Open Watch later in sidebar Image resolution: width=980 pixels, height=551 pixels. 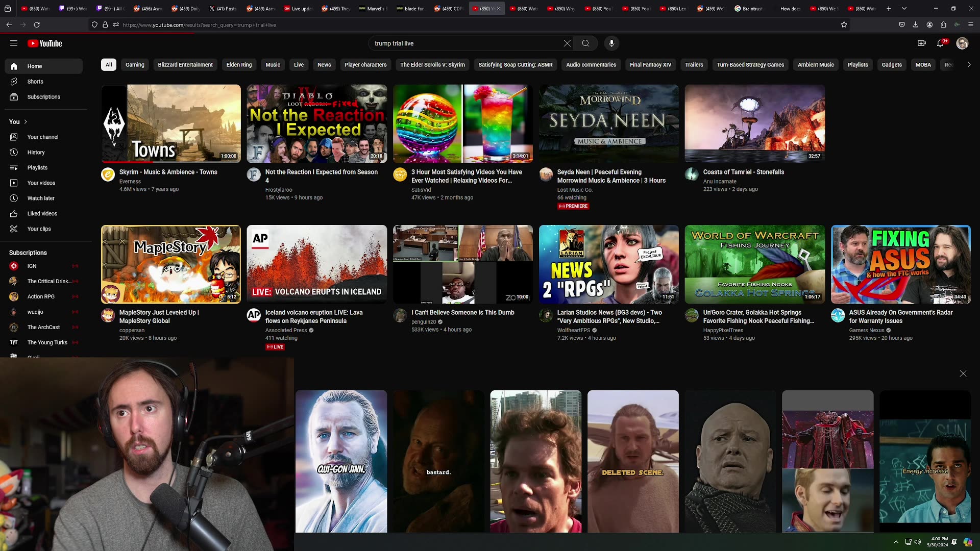[41, 198]
